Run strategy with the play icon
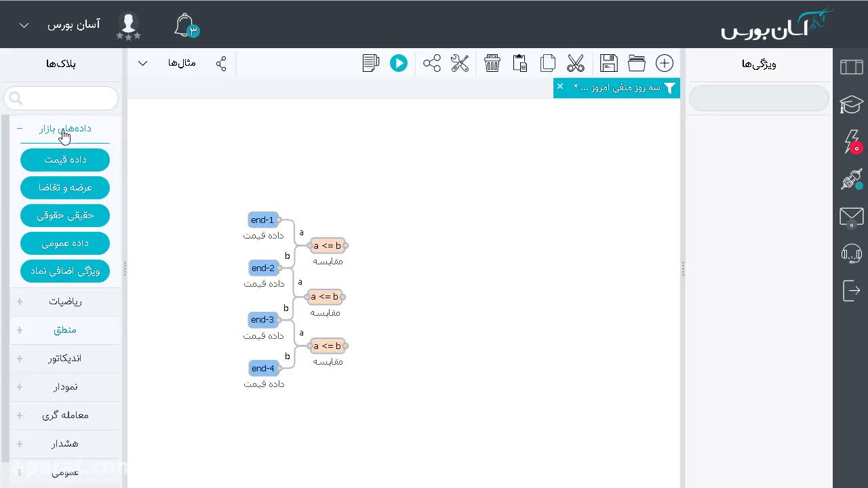The height and width of the screenshot is (488, 868). click(399, 63)
